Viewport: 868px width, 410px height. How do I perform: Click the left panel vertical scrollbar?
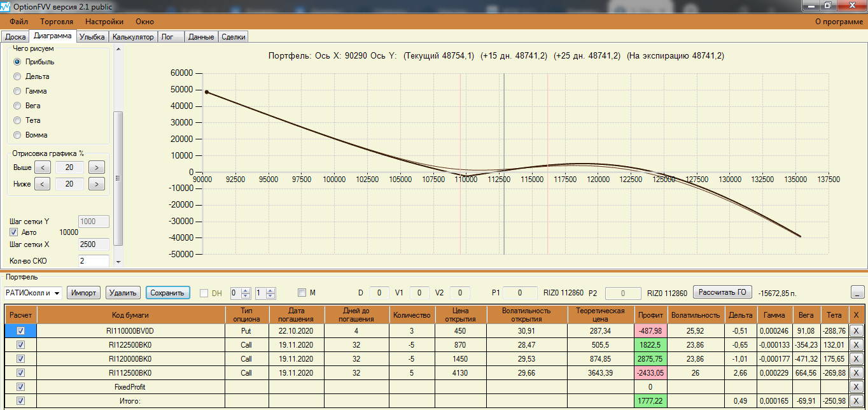point(118,178)
